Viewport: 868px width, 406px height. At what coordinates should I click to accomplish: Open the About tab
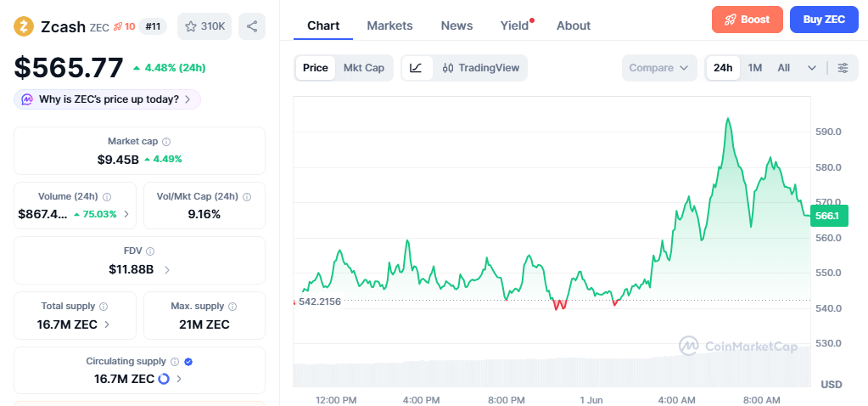click(x=574, y=25)
